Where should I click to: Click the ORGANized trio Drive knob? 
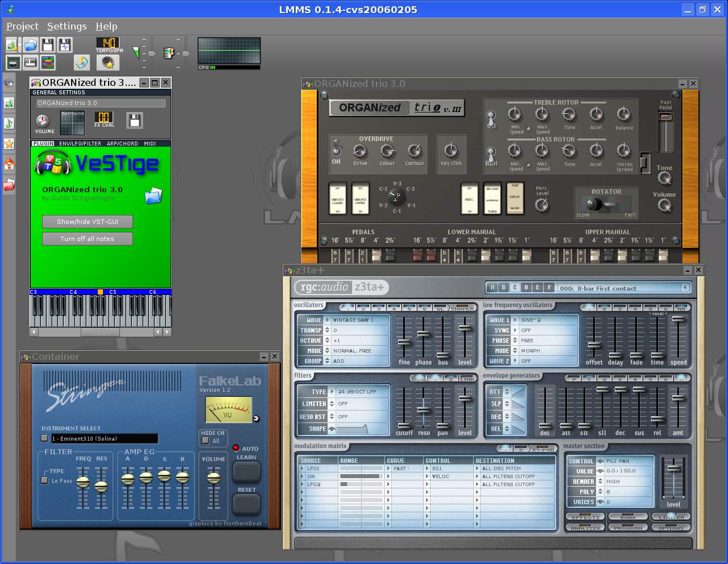(359, 151)
